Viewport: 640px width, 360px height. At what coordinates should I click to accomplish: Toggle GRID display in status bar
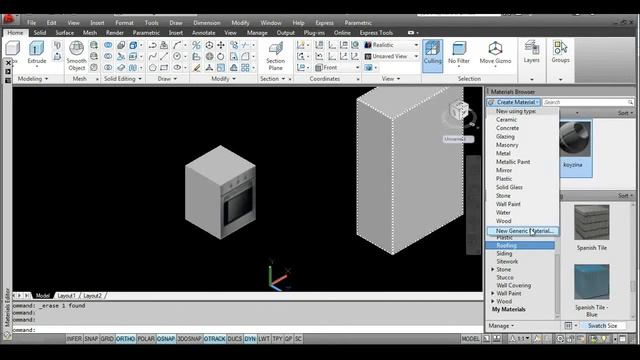[107, 339]
